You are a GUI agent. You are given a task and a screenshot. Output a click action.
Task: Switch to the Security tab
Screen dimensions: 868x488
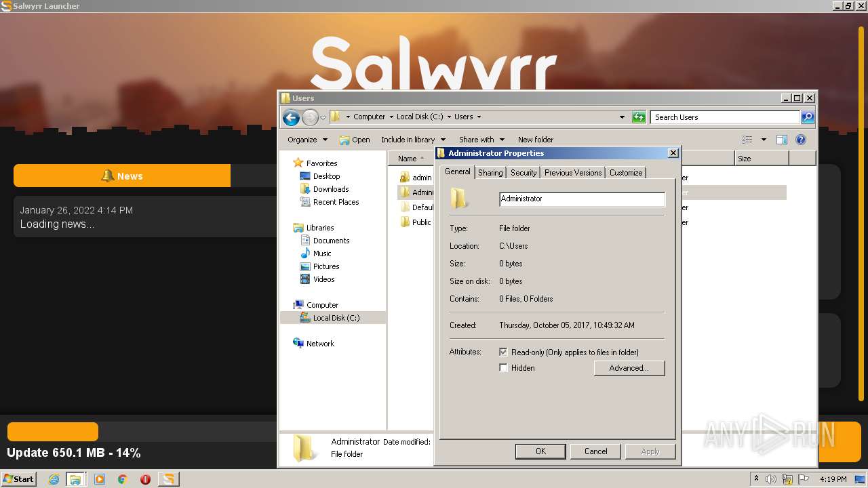[x=524, y=173]
